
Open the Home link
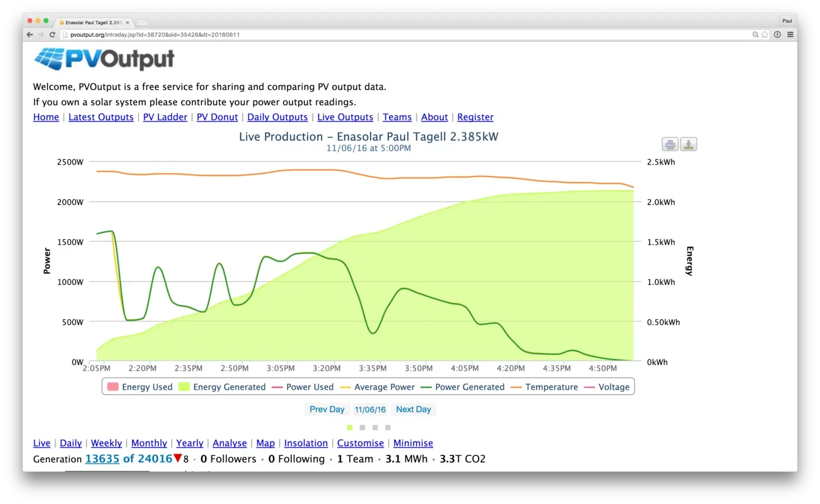[46, 117]
